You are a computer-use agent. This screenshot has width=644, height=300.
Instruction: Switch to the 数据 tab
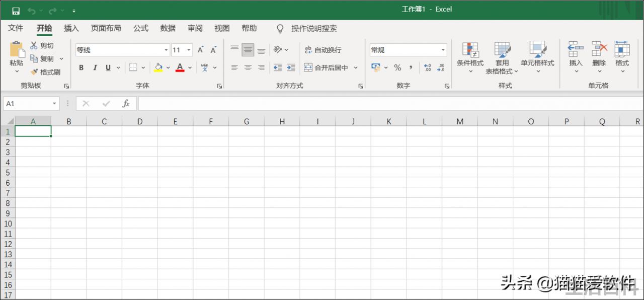[168, 28]
